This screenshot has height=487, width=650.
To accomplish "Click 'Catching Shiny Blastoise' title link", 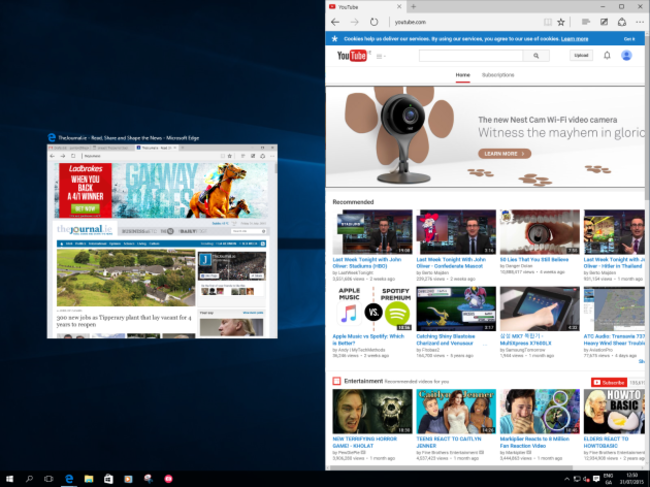I will (446, 340).
